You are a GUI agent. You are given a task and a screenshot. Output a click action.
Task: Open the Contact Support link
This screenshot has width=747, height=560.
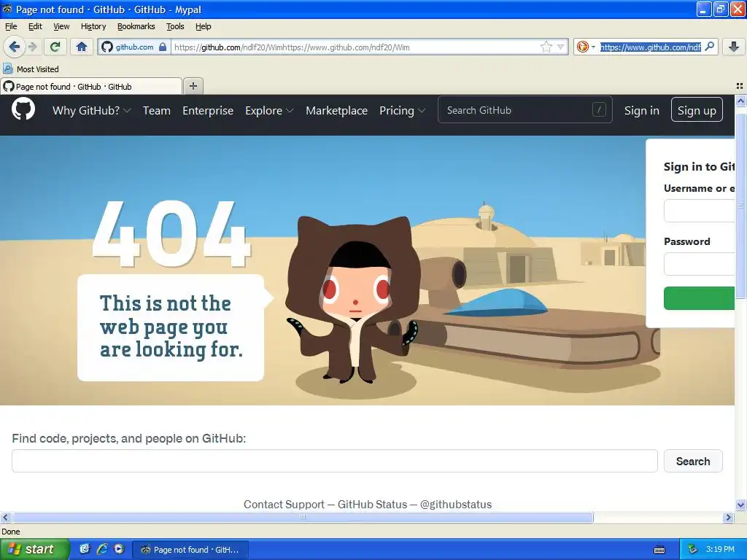tap(284, 505)
